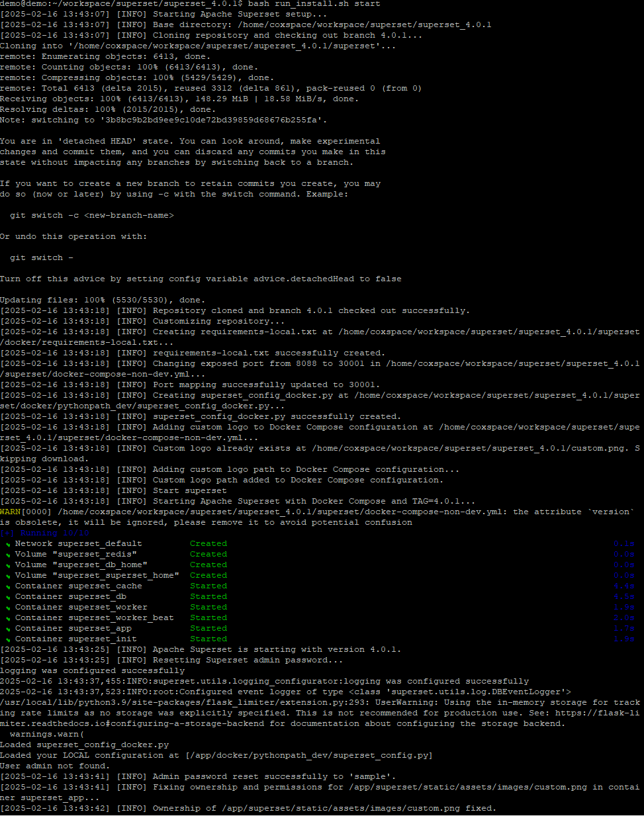Click the command "bash run_install.sh start"

[x=314, y=4]
